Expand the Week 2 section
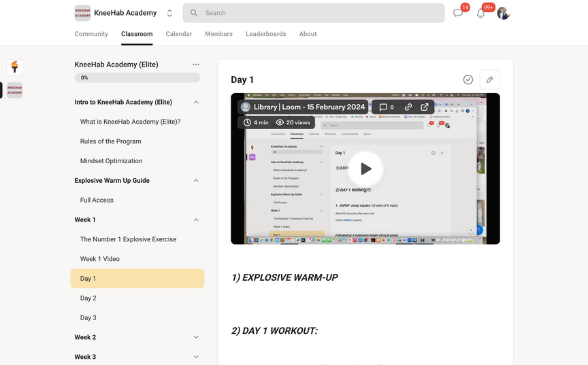The width and height of the screenshot is (588, 365). pyautogui.click(x=196, y=337)
